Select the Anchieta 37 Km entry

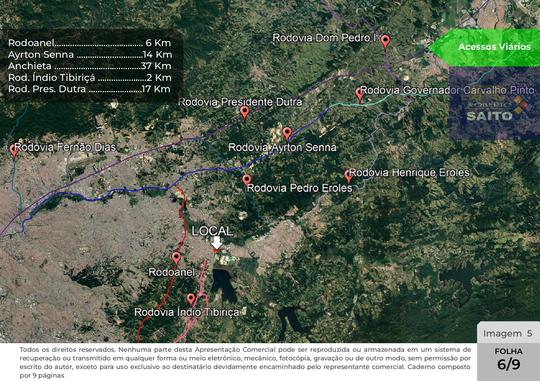(90, 66)
